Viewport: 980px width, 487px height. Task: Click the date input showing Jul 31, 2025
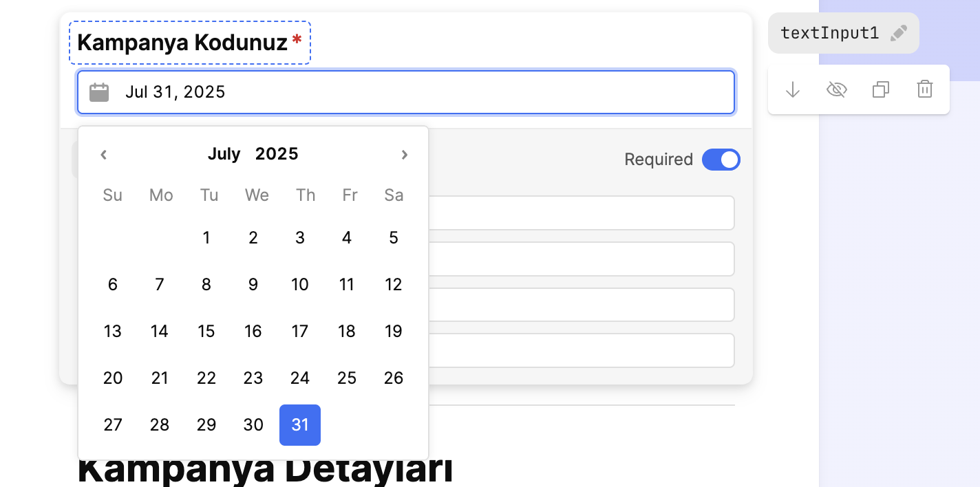[x=406, y=92]
